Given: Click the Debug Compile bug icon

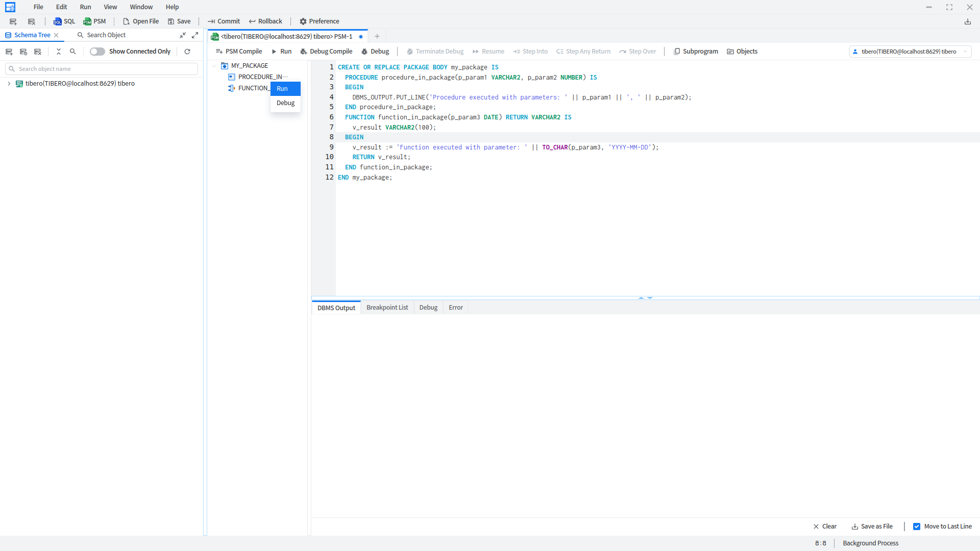Looking at the screenshot, I should click(x=304, y=52).
